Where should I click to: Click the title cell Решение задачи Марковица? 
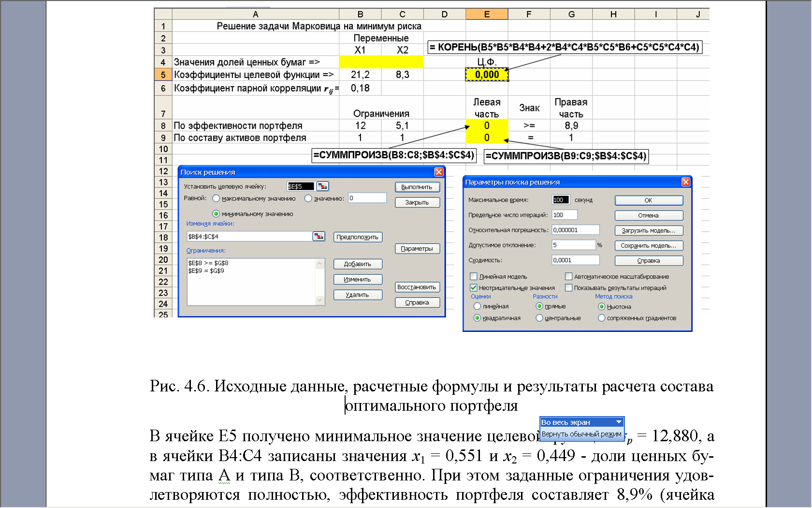[x=319, y=26]
